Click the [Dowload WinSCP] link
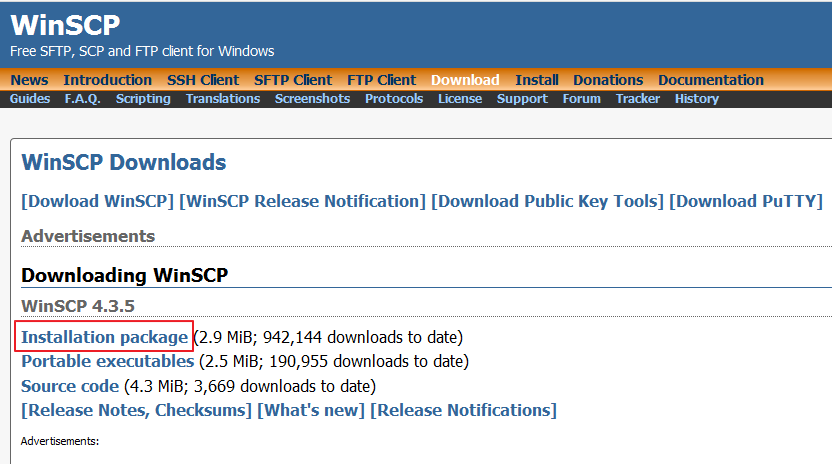Viewport: 832px width, 464px height. click(x=98, y=201)
